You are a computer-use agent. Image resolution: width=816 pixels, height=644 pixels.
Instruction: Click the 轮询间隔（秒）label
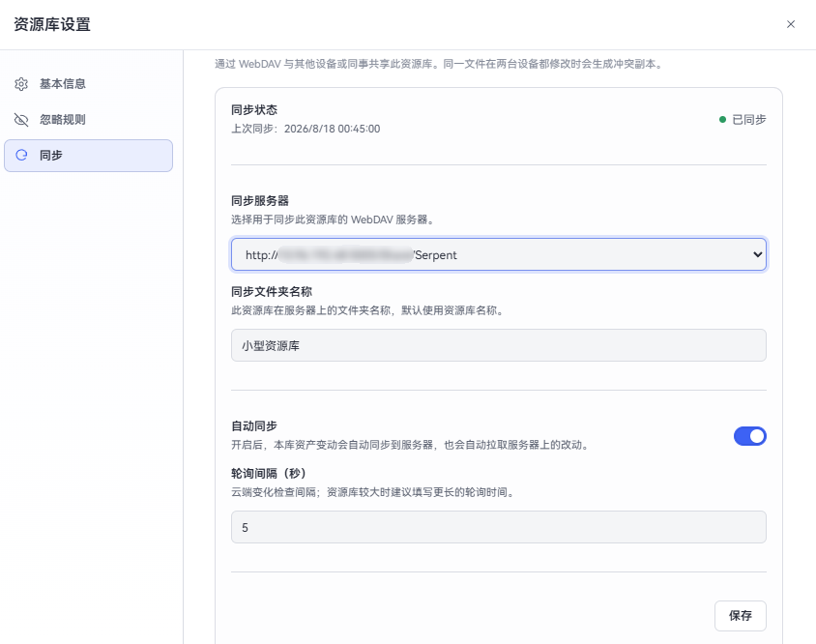[x=269, y=473]
